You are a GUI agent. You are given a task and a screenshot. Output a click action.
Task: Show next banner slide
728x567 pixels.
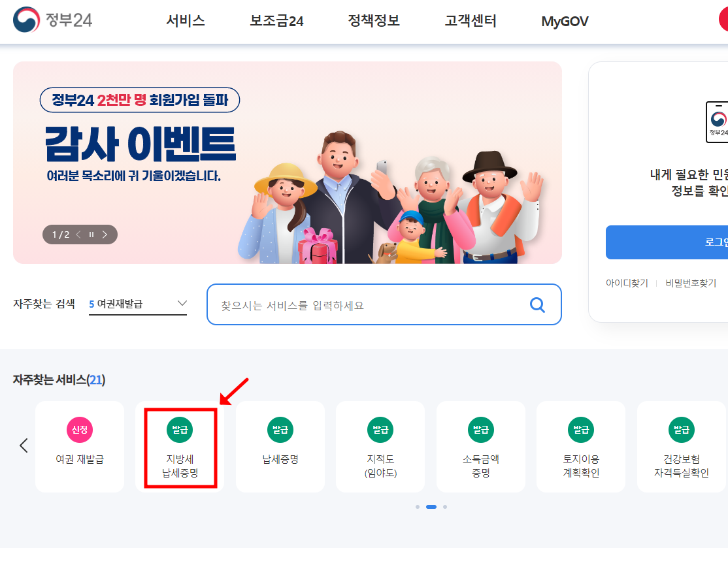[105, 235]
